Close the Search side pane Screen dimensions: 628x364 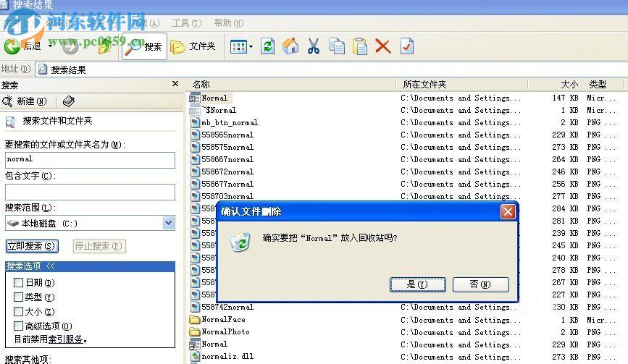[x=175, y=84]
